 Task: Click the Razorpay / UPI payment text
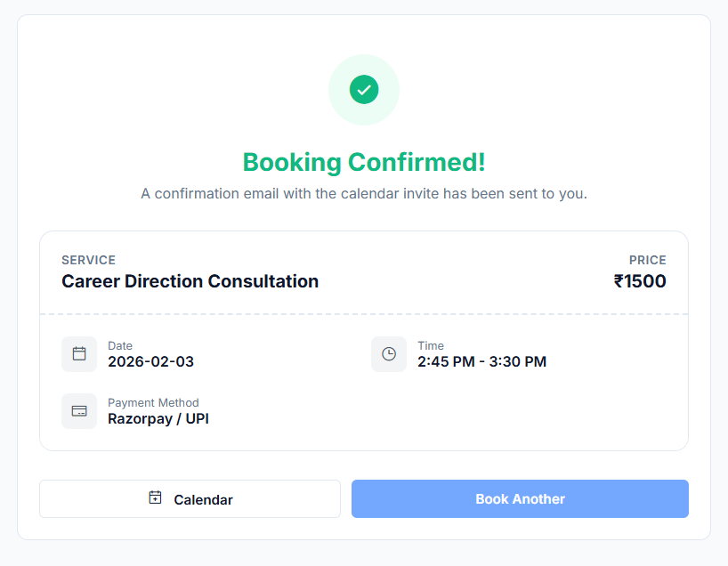(158, 418)
